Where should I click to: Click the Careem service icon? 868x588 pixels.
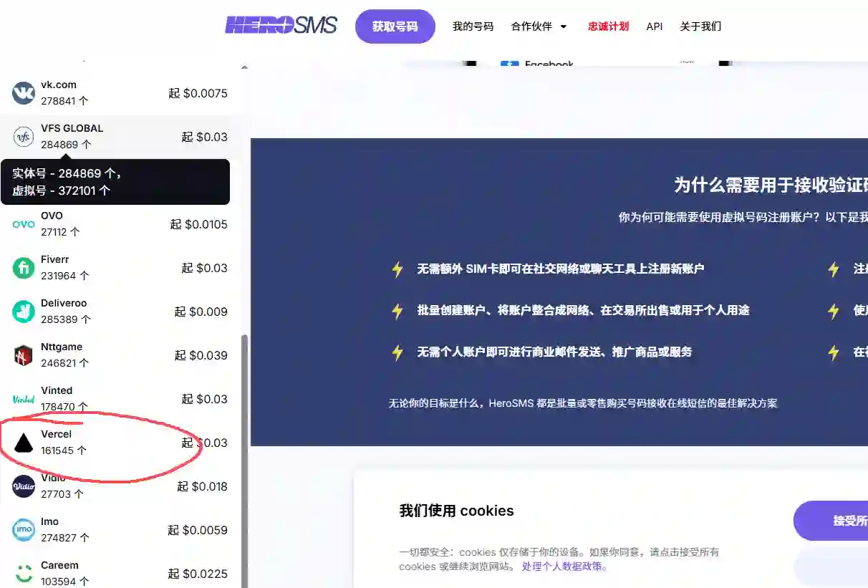[x=23, y=573]
